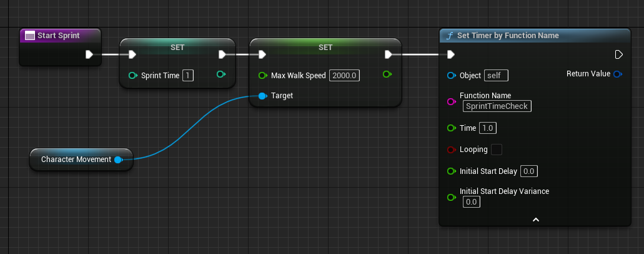Click the self Object value field

[x=496, y=75]
